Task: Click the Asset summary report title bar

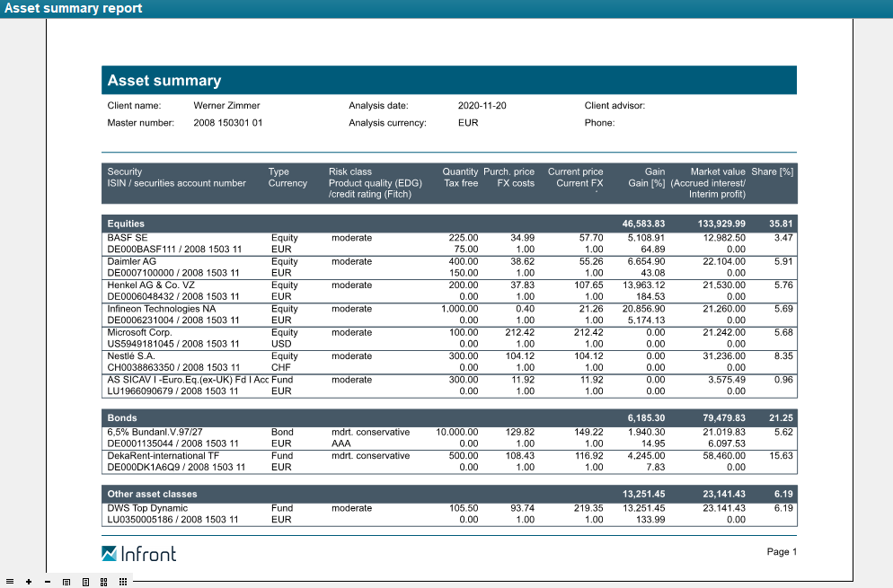Action: coord(72,8)
